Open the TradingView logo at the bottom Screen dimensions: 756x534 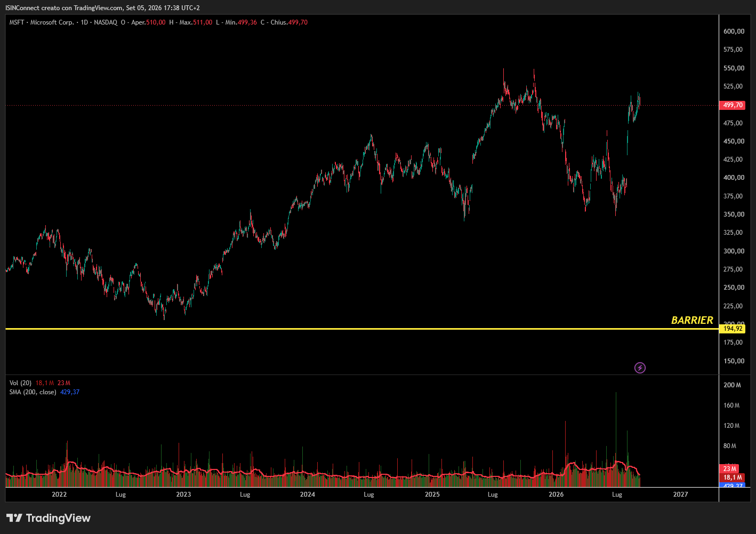click(49, 518)
